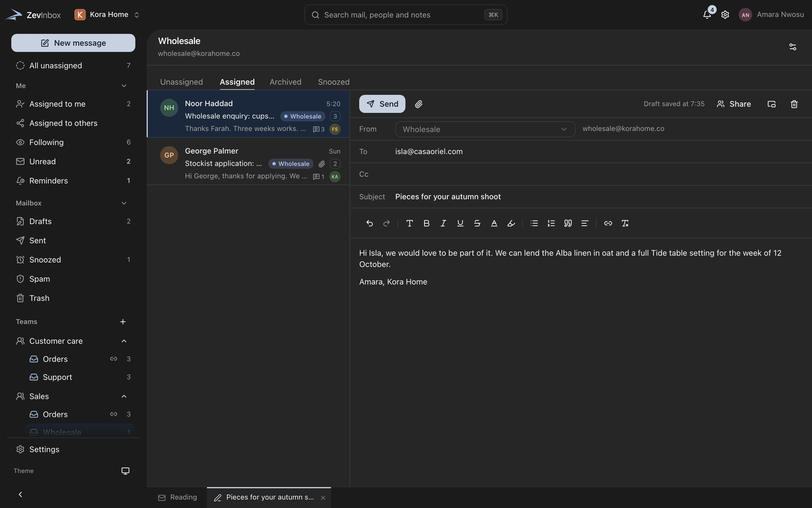Toggle italic formatting
Screen dimensions: 812x508
pos(443,224)
